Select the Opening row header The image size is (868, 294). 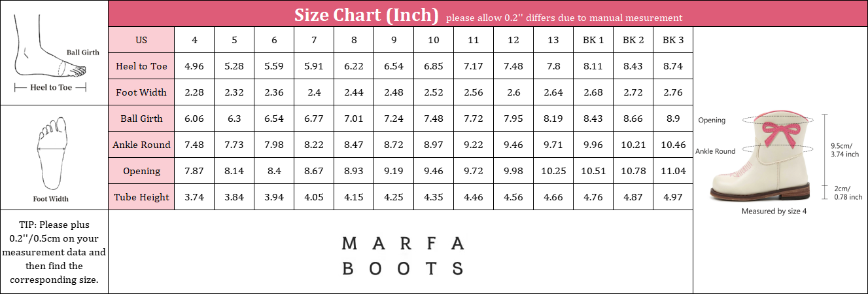tap(141, 171)
